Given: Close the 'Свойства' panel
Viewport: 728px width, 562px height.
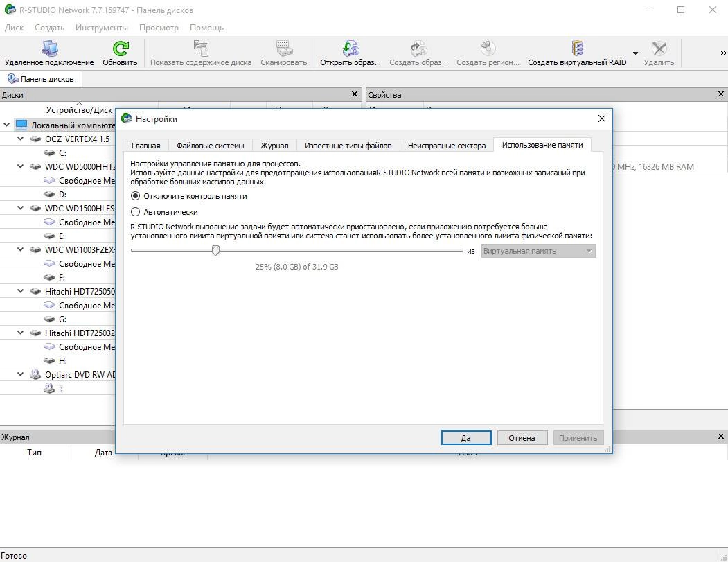Looking at the screenshot, I should [721, 94].
